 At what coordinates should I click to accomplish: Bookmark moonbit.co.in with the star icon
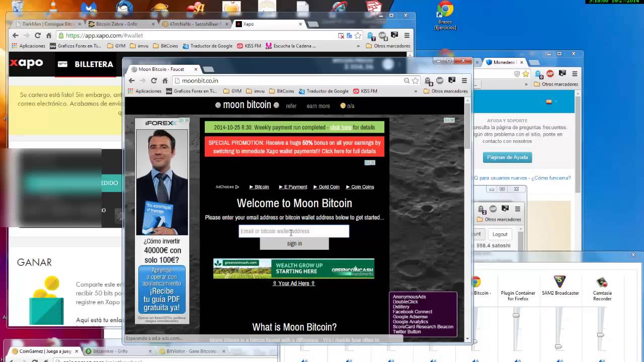[x=415, y=80]
